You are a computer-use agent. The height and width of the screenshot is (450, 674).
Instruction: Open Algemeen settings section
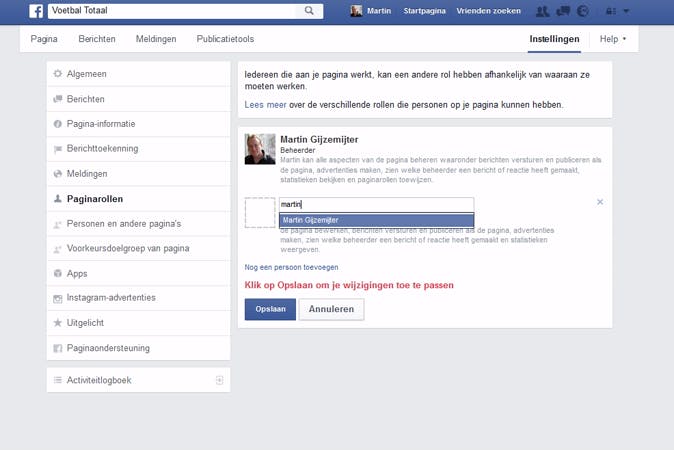tap(138, 73)
